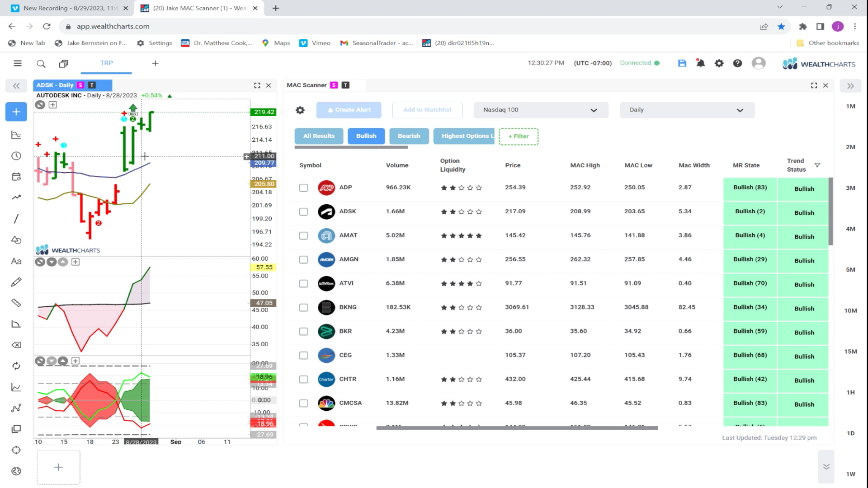Click the Create Alert button
Viewport: 868px width, 488px height.
[x=349, y=110]
